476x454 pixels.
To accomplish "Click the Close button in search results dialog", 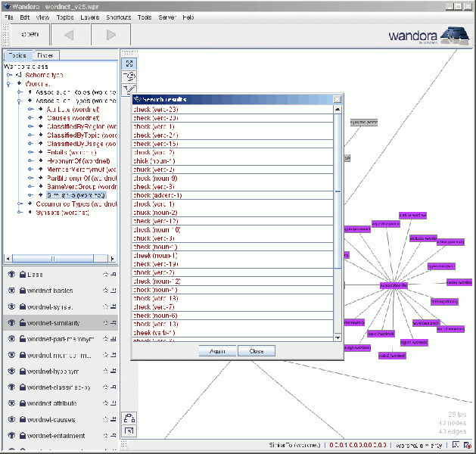I will point(256,351).
